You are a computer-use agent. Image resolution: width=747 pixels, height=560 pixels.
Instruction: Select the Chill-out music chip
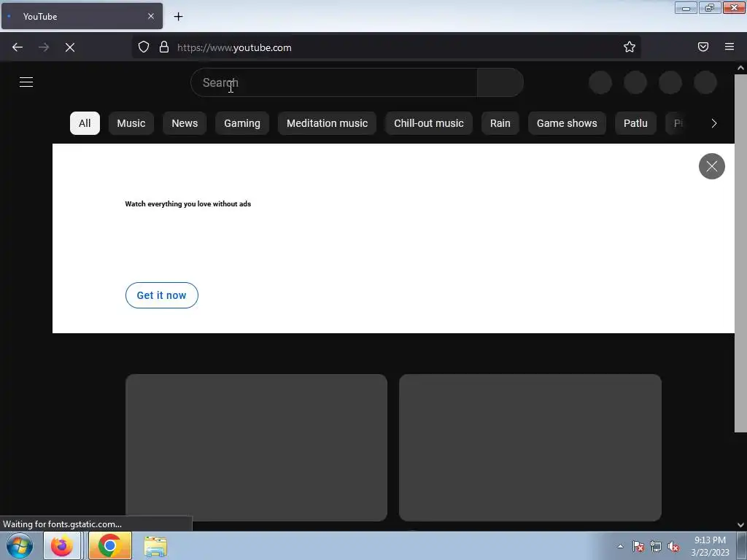[x=429, y=123]
